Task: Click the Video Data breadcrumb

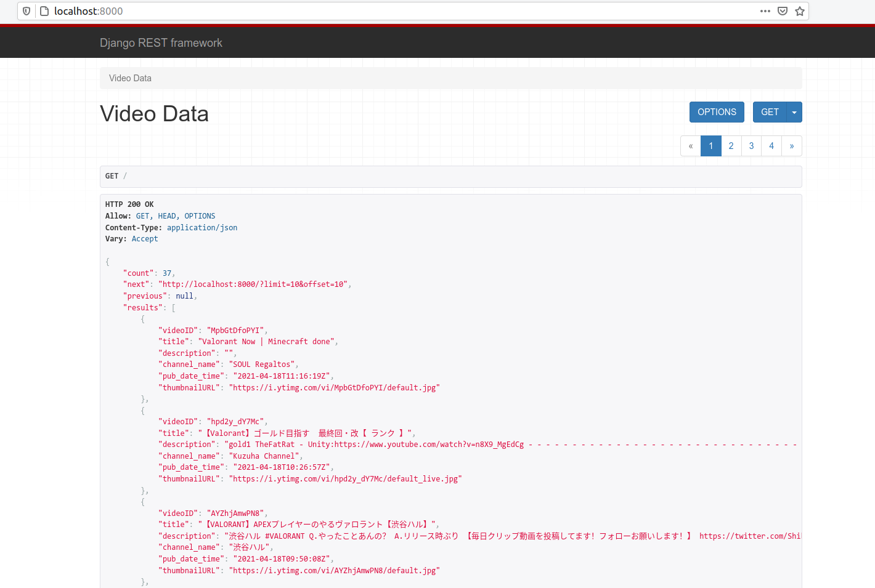Action: pos(130,78)
